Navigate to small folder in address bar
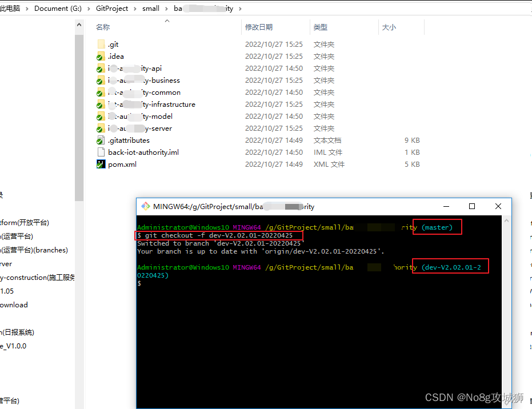The width and height of the screenshot is (532, 409). coord(151,9)
